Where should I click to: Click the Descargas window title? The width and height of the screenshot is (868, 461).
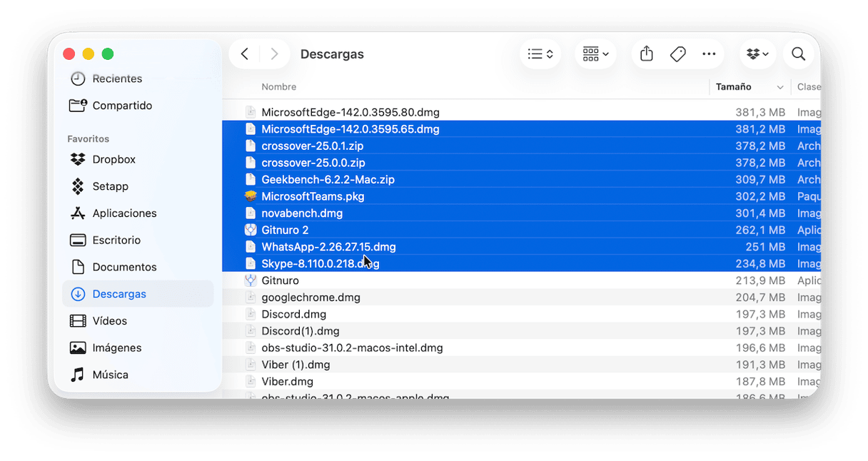[332, 54]
